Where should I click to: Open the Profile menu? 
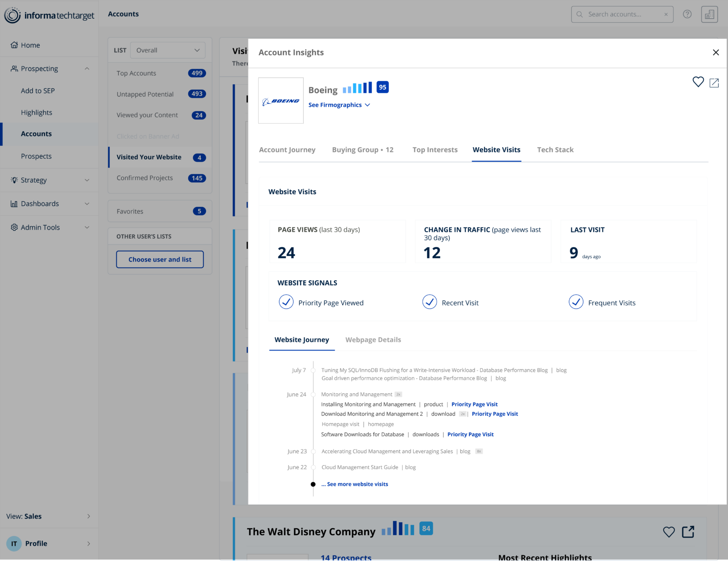point(49,544)
